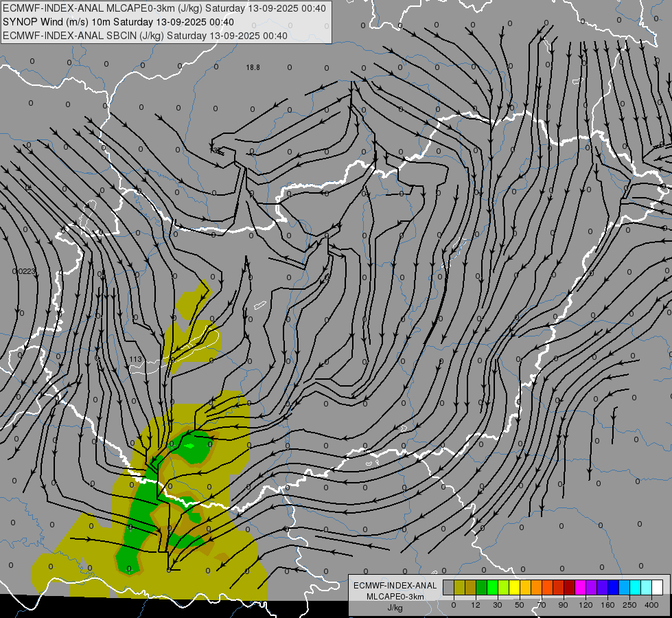Click the dark red legend swatch

[x=570, y=587]
